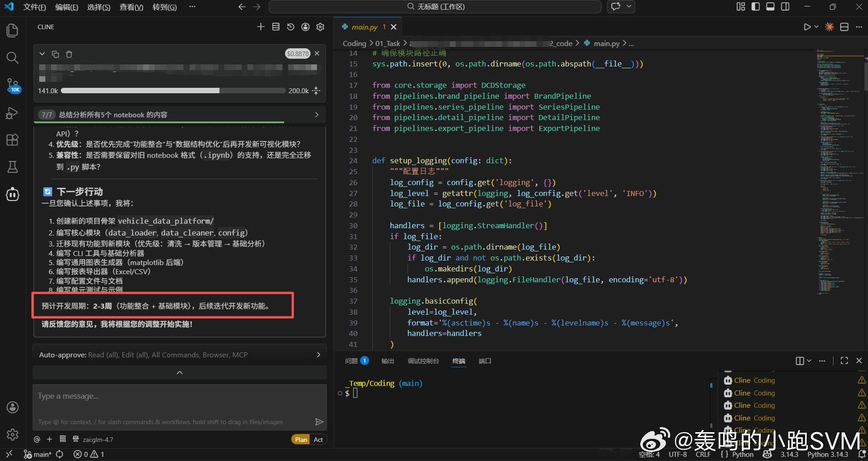Expand the trailing breadcrumb ellipsis after main.py
This screenshot has height=461, width=868.
click(x=631, y=44)
